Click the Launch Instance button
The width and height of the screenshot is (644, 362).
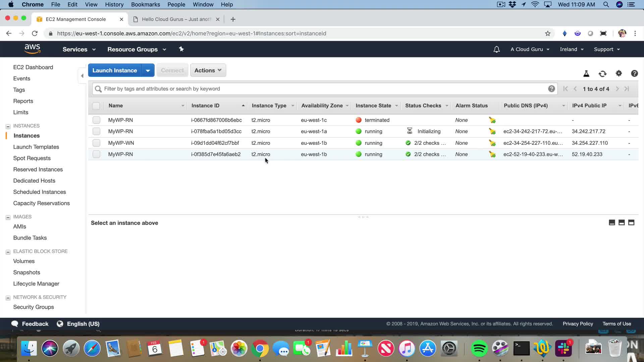tap(115, 70)
